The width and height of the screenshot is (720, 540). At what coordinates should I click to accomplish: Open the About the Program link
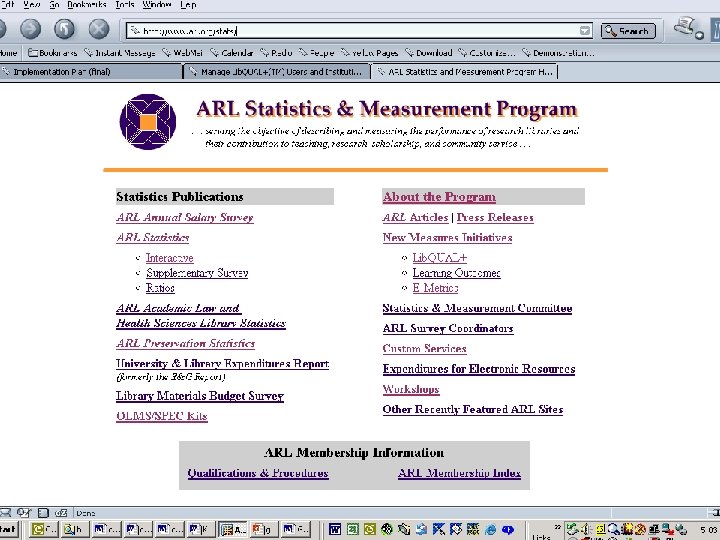click(x=439, y=197)
